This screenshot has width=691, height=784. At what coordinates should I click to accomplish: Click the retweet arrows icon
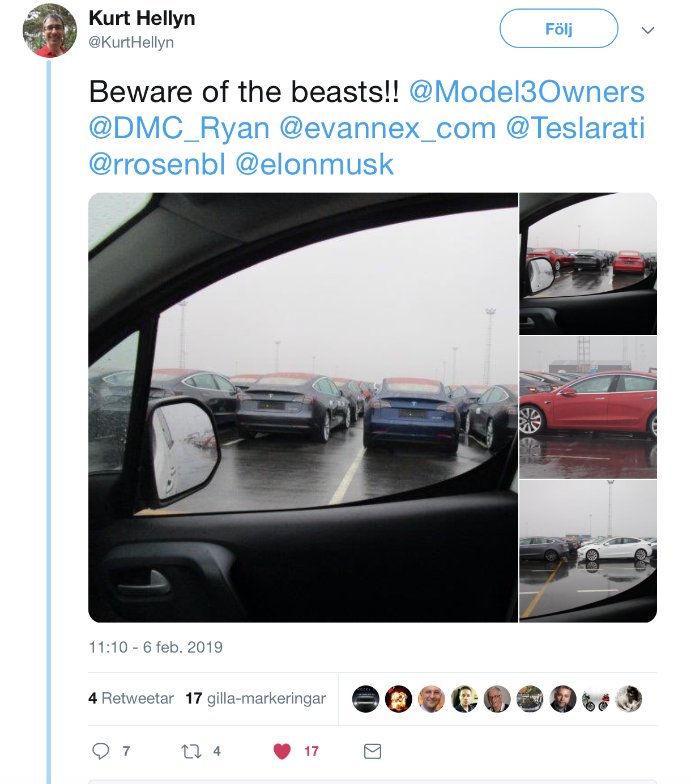(191, 752)
